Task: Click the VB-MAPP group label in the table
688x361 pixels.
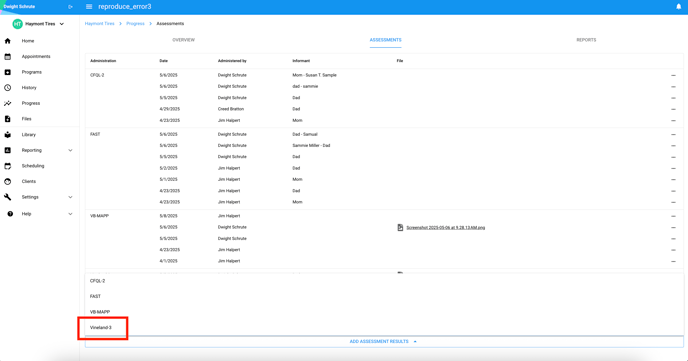Action: tap(99, 216)
